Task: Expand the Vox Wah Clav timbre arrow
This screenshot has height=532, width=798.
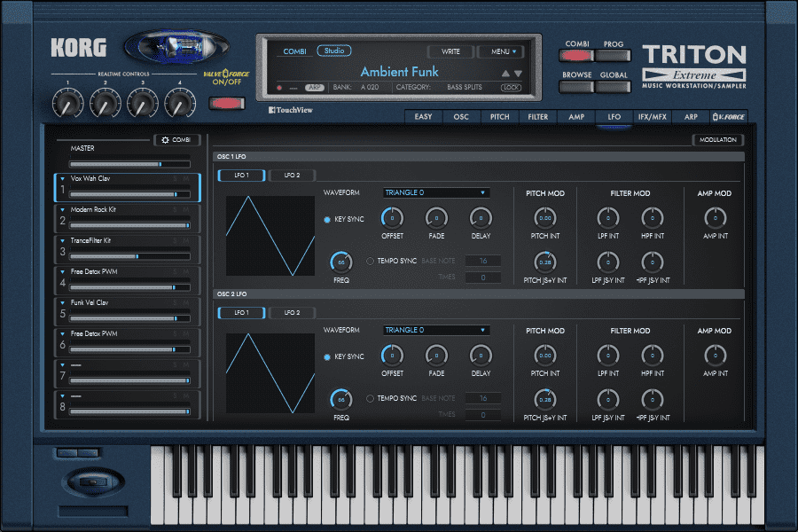Action: coord(63,179)
